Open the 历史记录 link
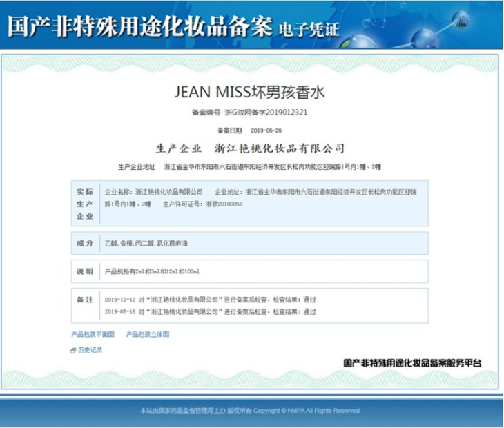 click(90, 350)
